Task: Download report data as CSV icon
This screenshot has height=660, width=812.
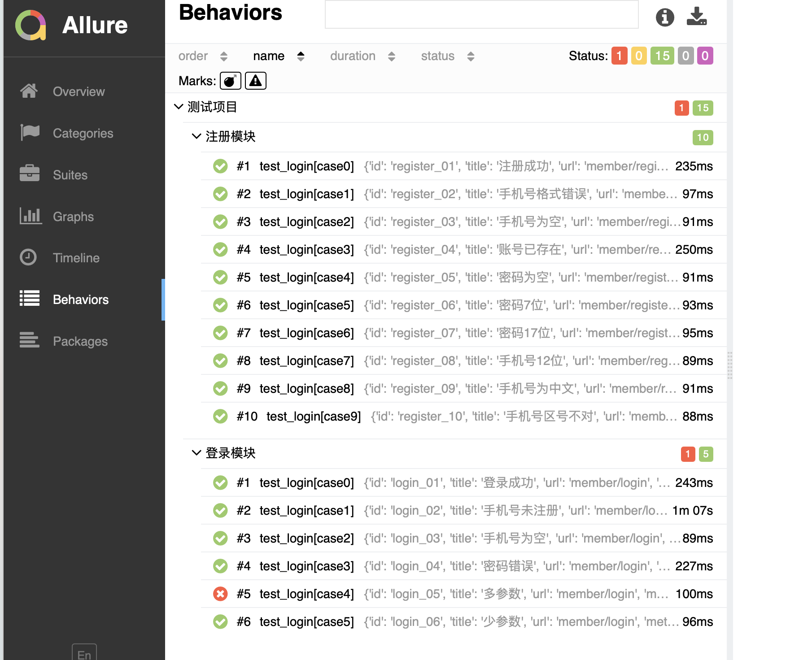Action: (697, 17)
